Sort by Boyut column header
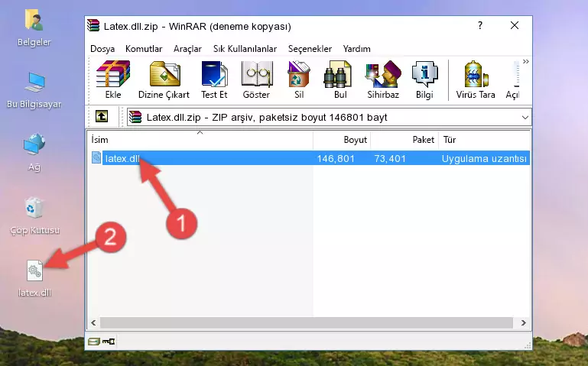 point(342,140)
